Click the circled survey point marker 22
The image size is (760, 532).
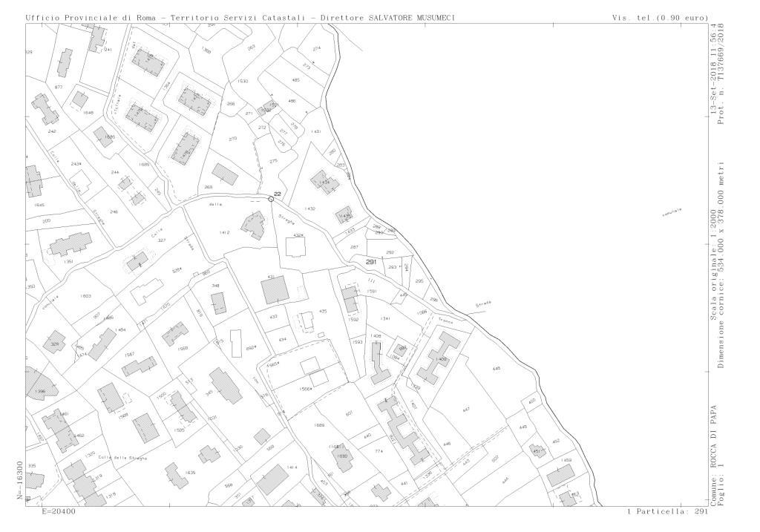click(x=271, y=199)
